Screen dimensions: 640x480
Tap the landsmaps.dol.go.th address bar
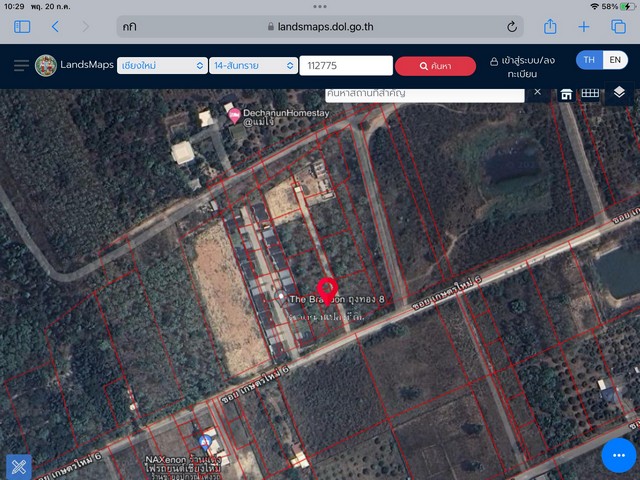[320, 27]
